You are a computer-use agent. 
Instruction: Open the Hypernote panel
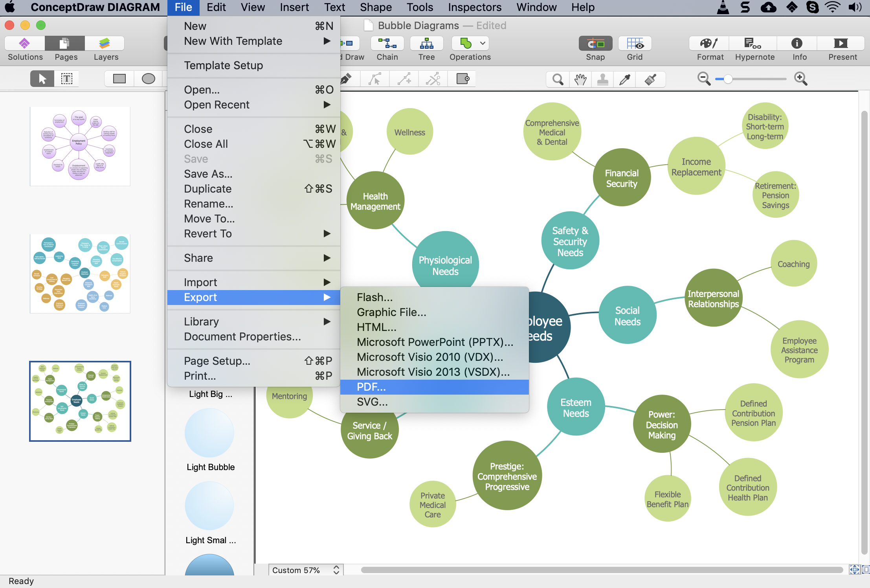point(754,44)
